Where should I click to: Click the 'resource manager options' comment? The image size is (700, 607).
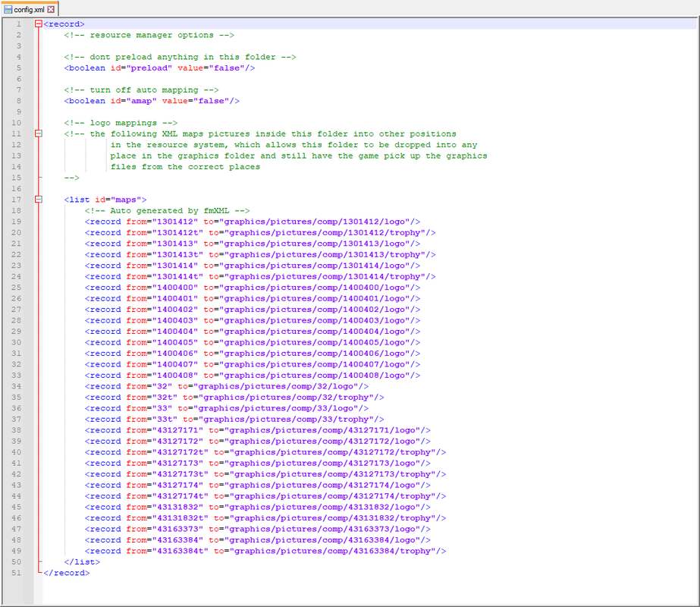pyautogui.click(x=149, y=35)
